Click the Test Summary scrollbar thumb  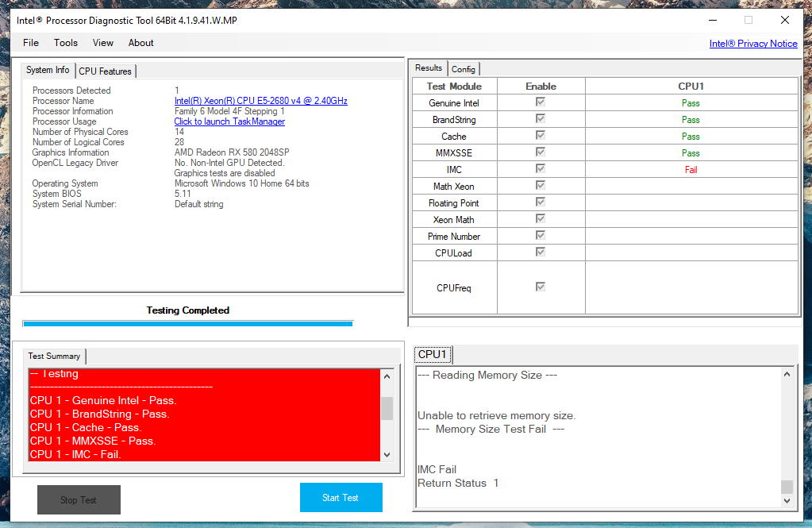(x=387, y=408)
